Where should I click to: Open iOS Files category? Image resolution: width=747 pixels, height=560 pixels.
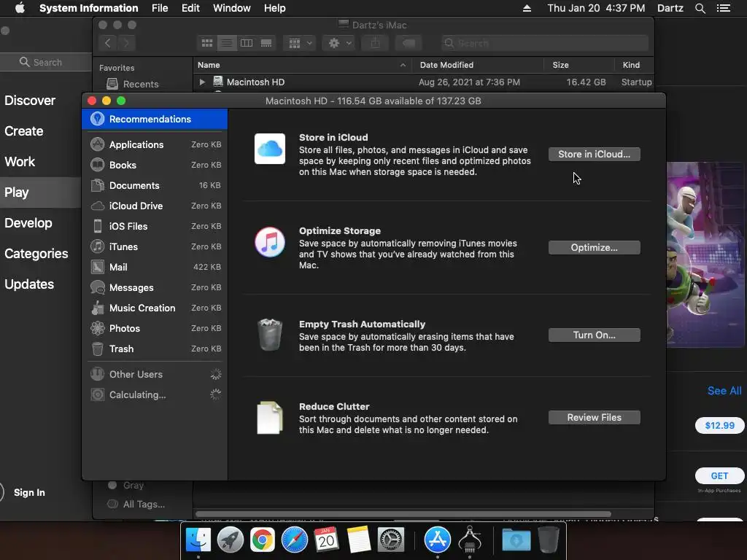(155, 226)
